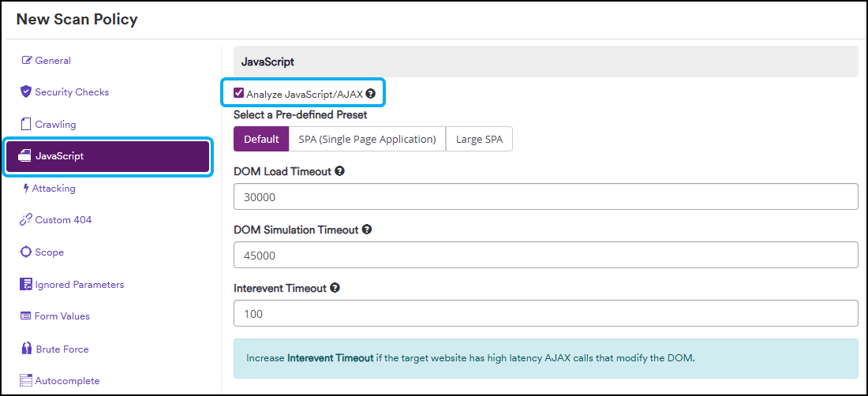The width and height of the screenshot is (868, 396).
Task: Click help icon beside DOM Load Timeout
Action: [340, 171]
